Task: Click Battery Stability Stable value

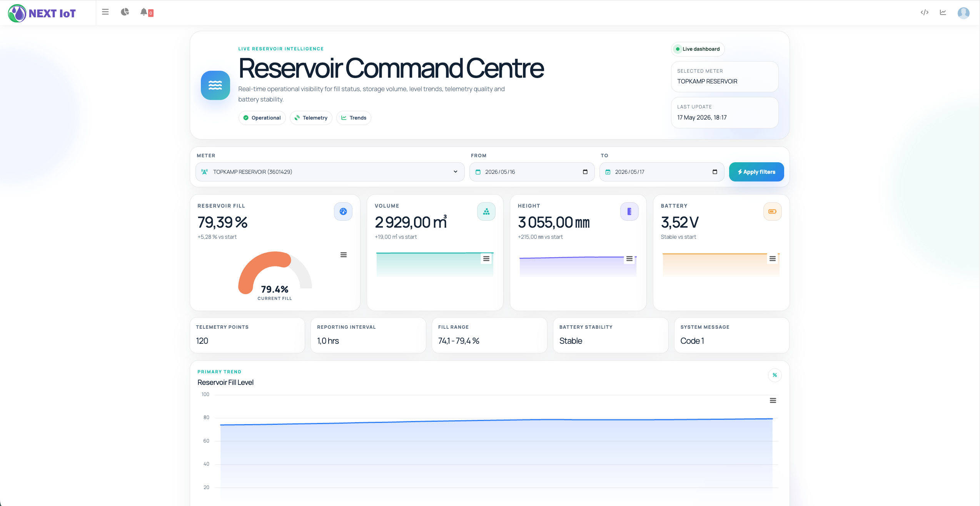Action: coord(571,341)
